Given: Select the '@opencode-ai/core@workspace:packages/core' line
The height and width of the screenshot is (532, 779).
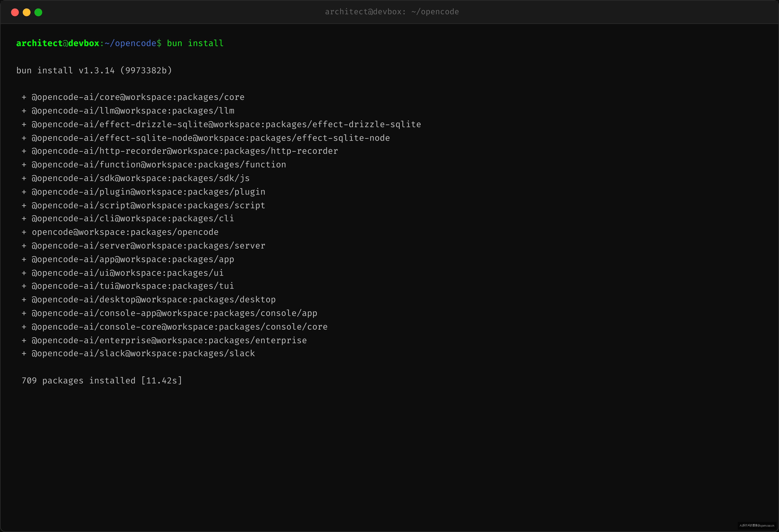Looking at the screenshot, I should (133, 97).
